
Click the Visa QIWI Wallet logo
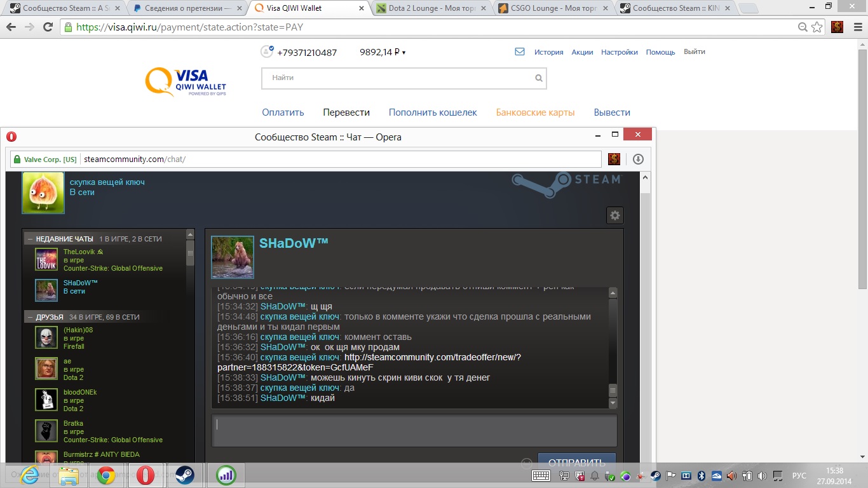click(186, 83)
